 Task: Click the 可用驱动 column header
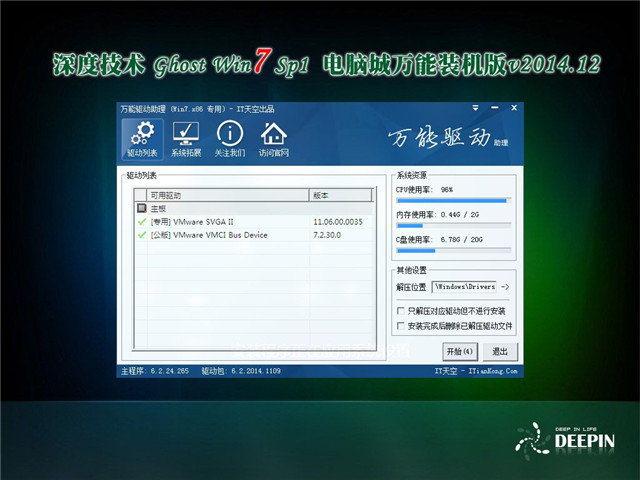pyautogui.click(x=227, y=196)
